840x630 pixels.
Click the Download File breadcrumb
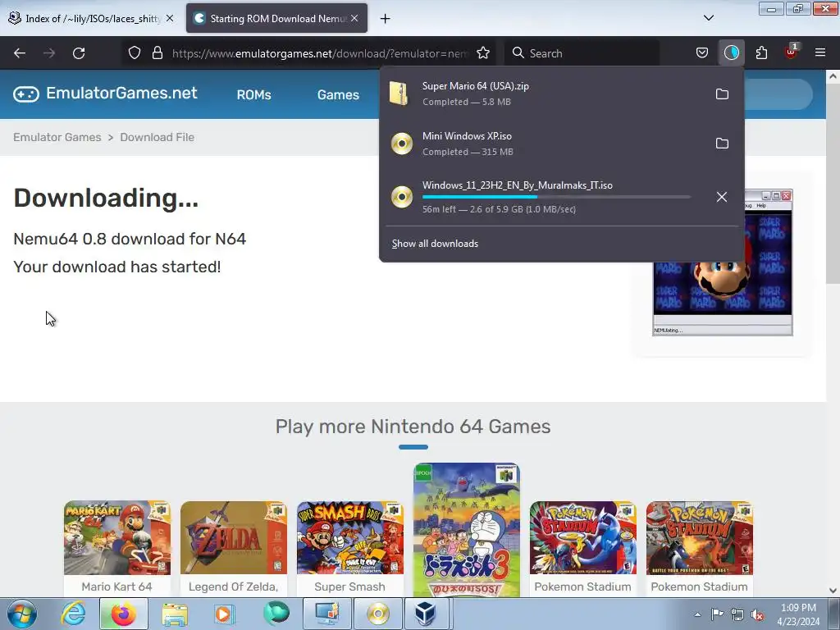(157, 137)
